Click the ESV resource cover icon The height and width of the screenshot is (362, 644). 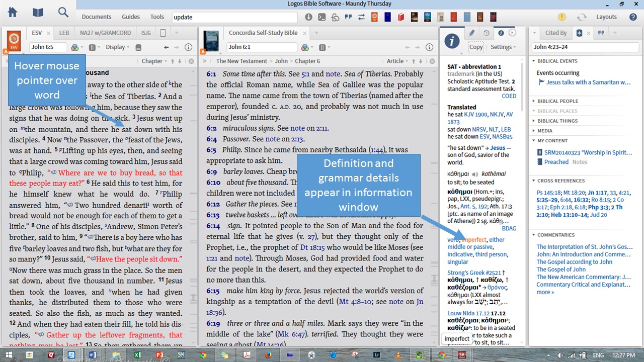pos(14,40)
